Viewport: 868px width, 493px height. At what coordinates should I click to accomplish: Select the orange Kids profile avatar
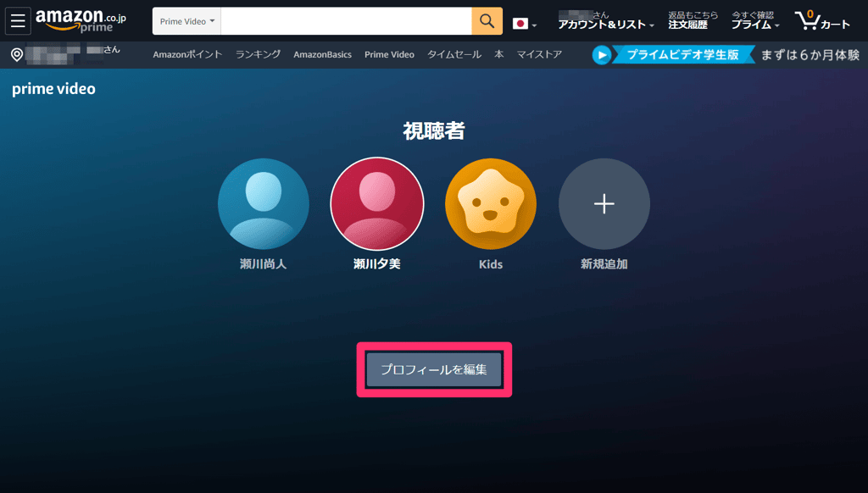tap(491, 203)
